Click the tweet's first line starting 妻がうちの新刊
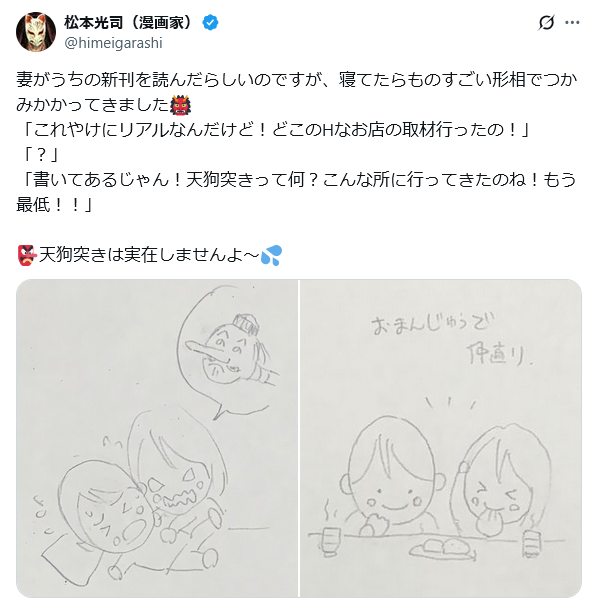Viewport: 598px width, 613px height. click(297, 80)
